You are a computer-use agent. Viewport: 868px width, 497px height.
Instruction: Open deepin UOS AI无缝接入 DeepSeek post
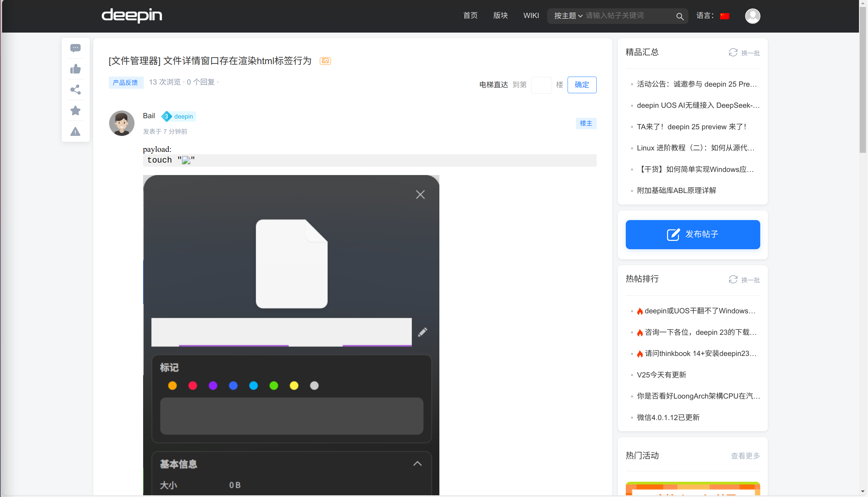(698, 105)
